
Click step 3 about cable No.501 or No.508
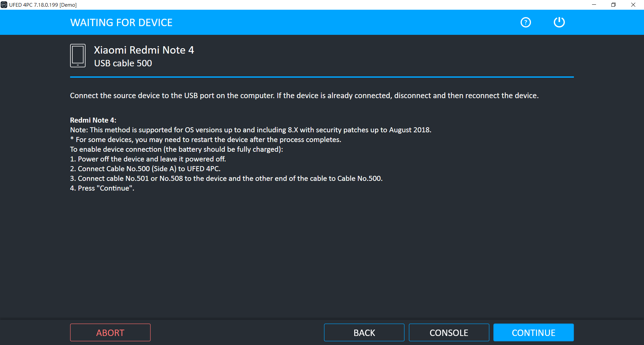(226, 179)
